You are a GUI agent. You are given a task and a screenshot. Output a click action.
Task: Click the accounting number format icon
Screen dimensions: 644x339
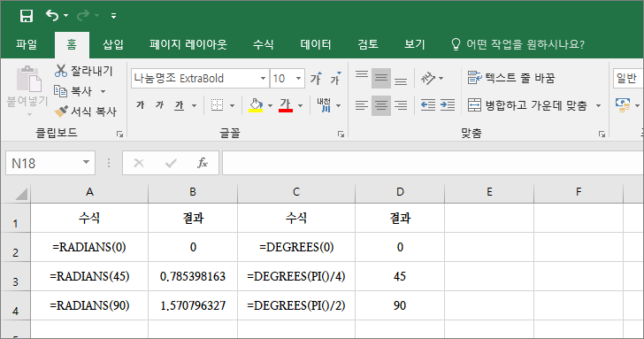click(623, 105)
